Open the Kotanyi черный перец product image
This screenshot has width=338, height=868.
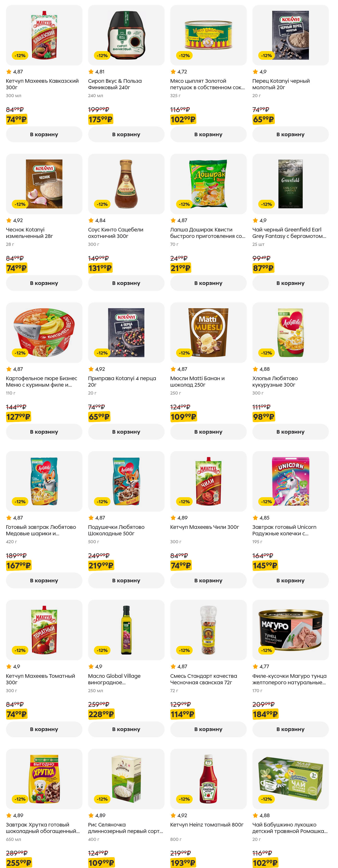click(x=290, y=35)
